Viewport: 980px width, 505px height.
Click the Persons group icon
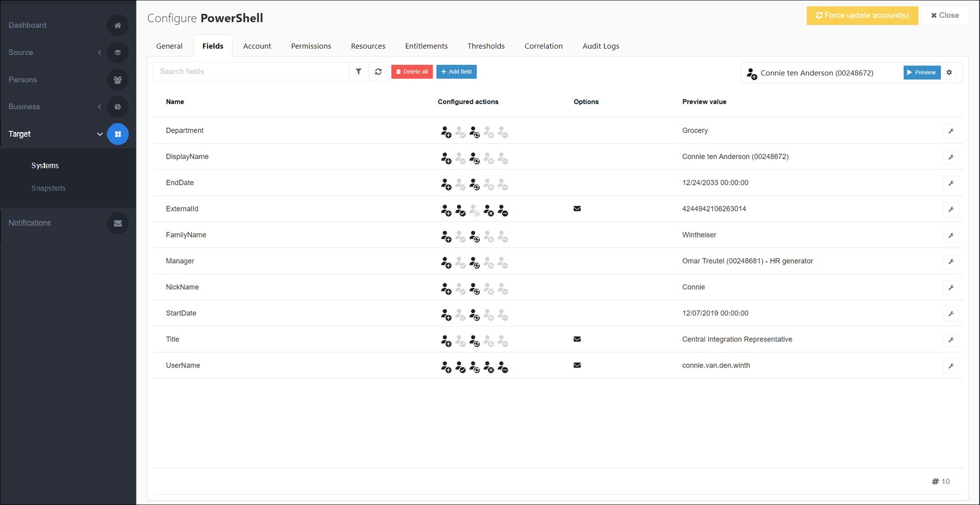pos(117,80)
